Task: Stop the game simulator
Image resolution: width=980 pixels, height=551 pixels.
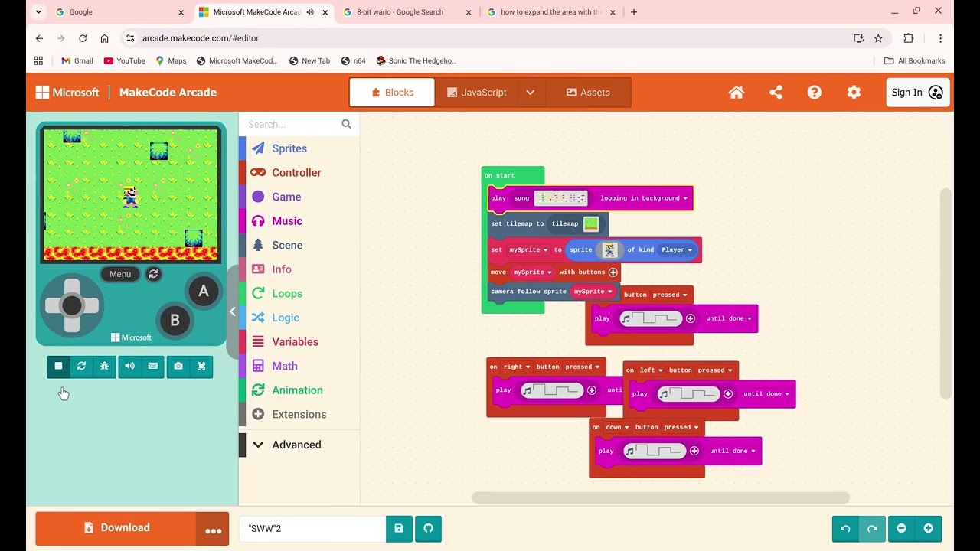Action: (58, 366)
